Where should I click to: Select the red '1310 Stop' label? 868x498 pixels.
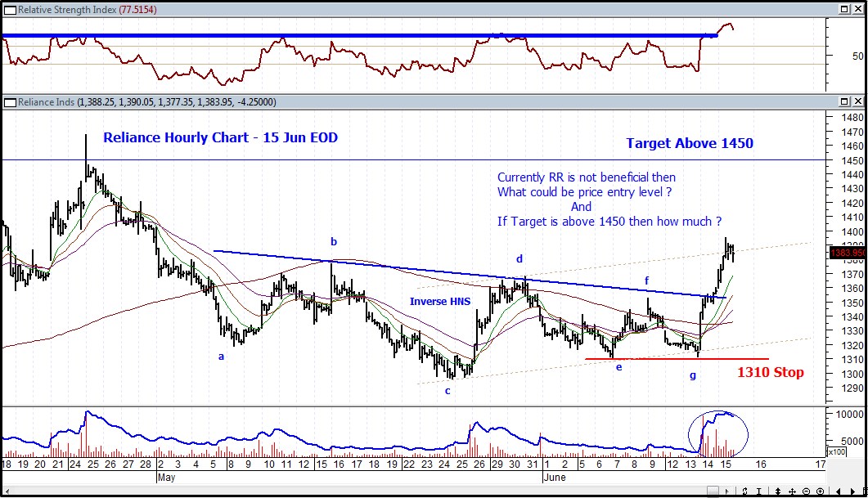770,372
